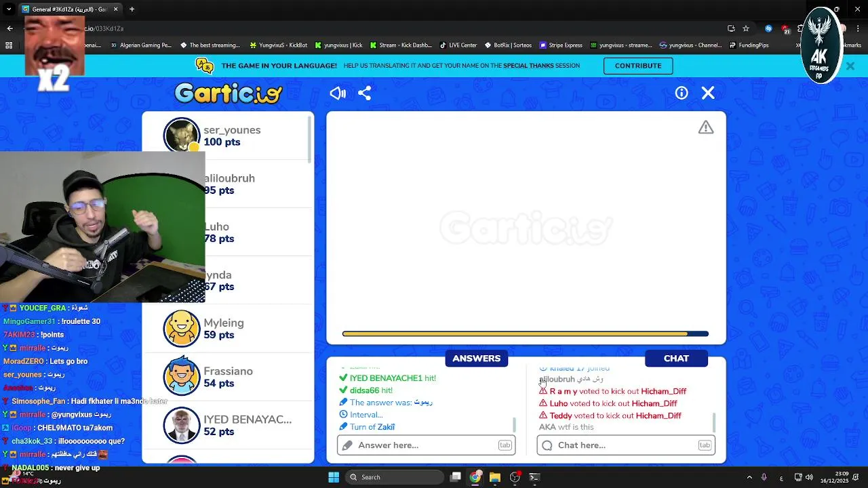Image resolution: width=868 pixels, height=488 pixels.
Task: Switch to the CHAT tab
Action: [x=676, y=359]
